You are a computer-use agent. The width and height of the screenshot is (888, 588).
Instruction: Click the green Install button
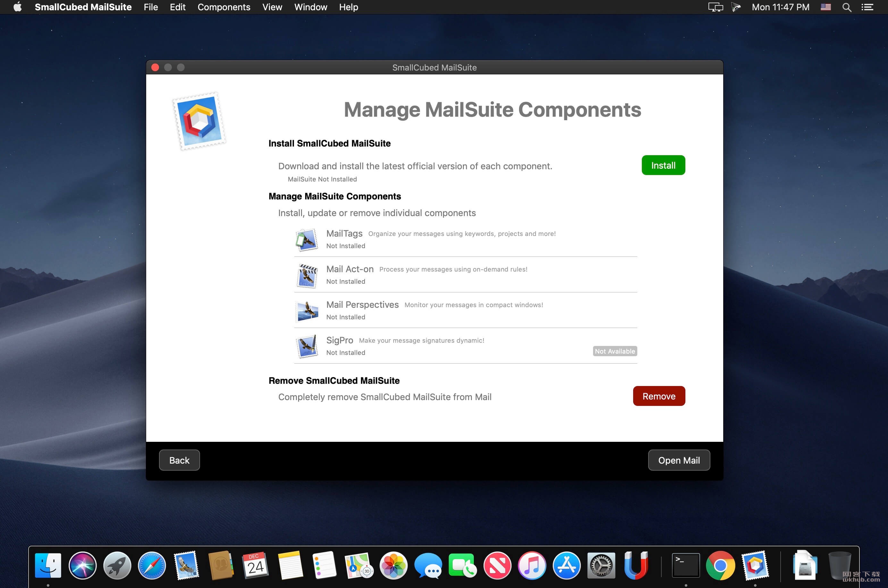pyautogui.click(x=663, y=165)
